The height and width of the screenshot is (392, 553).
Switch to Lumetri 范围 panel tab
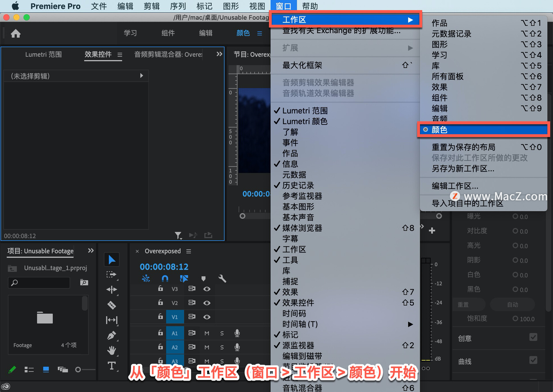coord(43,54)
